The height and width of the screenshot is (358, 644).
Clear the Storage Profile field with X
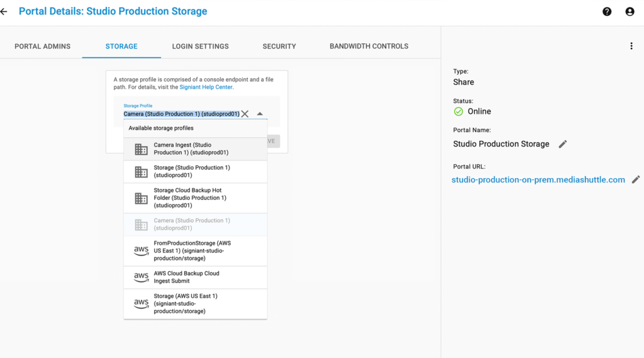245,114
